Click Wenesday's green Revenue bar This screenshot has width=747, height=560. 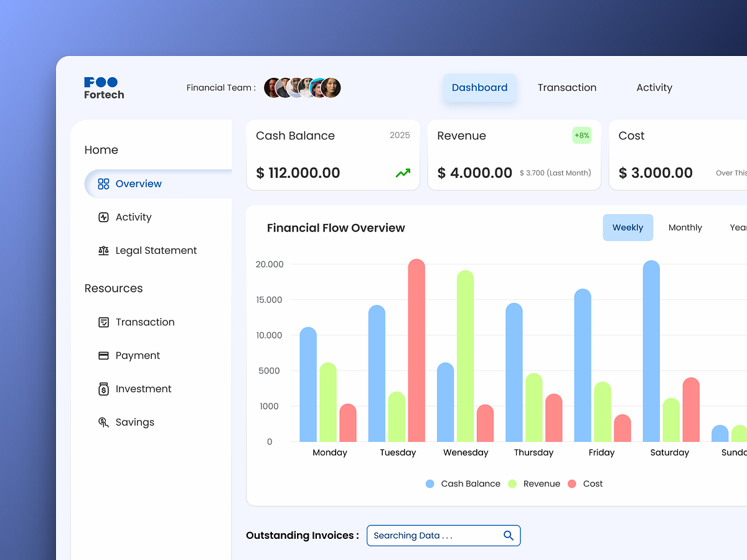click(465, 356)
